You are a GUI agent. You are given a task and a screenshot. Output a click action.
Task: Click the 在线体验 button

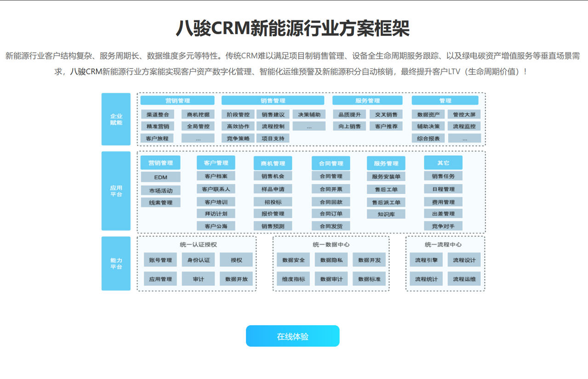292,336
